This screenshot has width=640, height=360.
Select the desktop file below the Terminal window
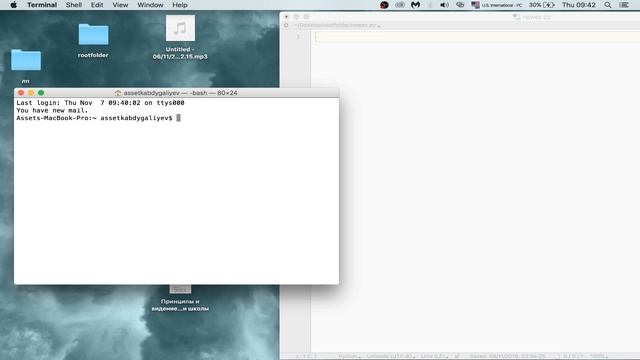180,298
